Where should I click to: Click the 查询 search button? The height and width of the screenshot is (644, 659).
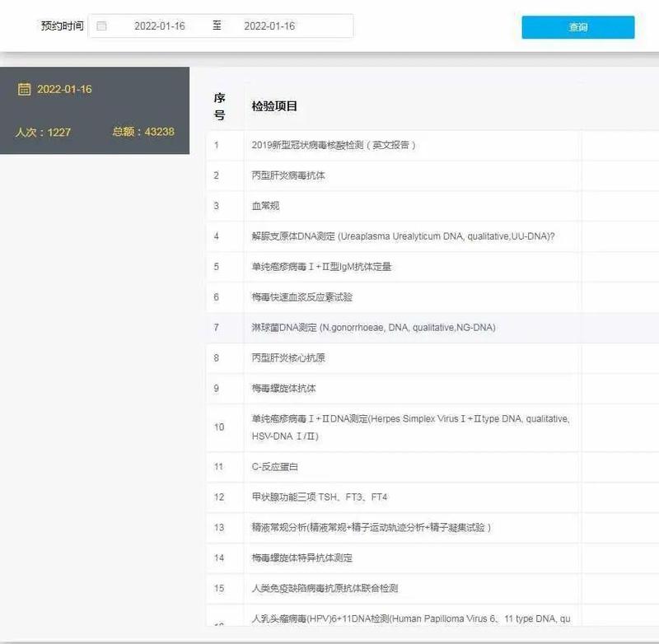(x=577, y=27)
